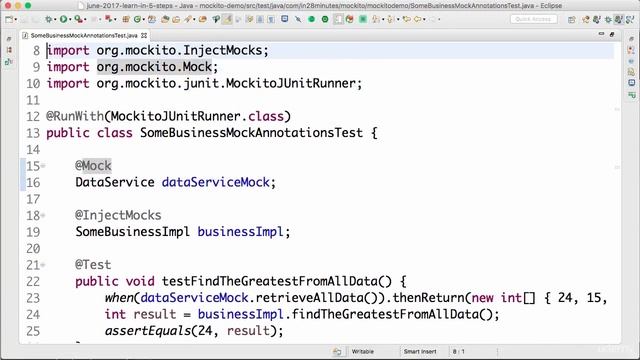Click the last perspective icon at toolbar end
Viewport: 640px width, 360px height.
(630, 19)
